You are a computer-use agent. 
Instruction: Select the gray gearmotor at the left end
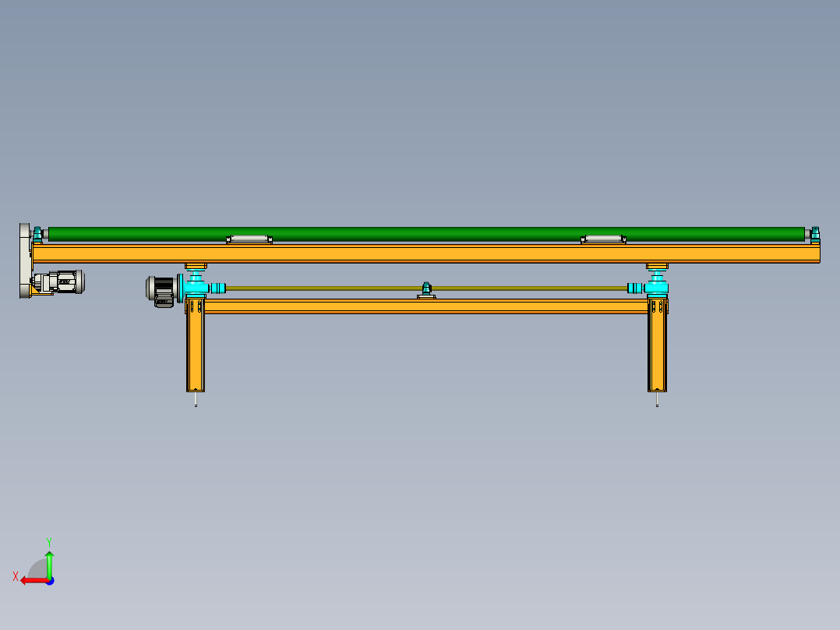point(60,282)
